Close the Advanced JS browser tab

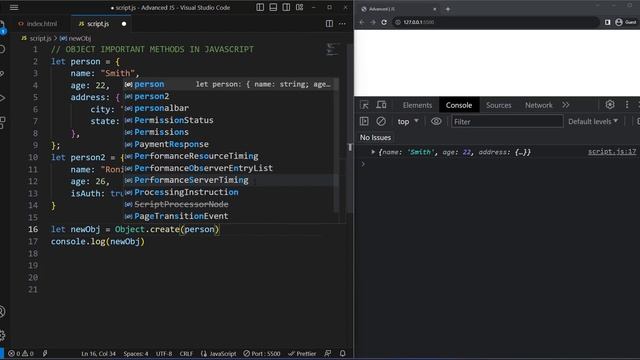tap(435, 9)
